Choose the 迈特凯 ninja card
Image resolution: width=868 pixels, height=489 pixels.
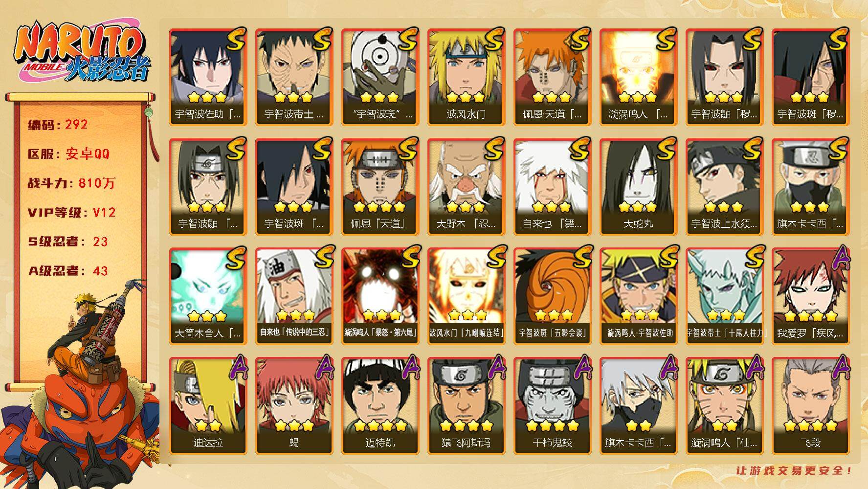click(380, 406)
